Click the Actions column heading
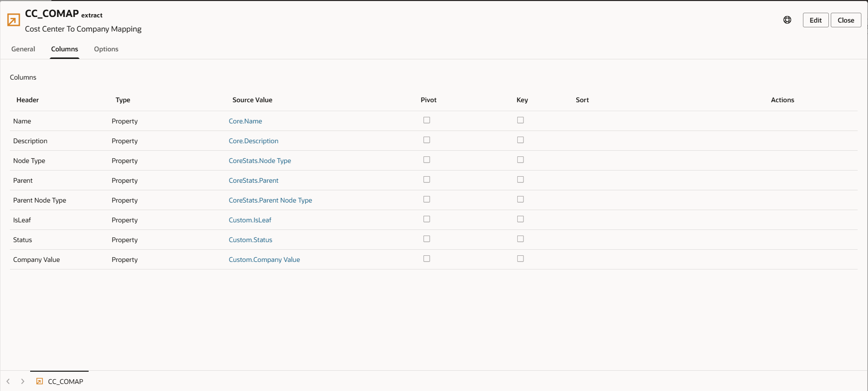868x391 pixels. pos(783,100)
